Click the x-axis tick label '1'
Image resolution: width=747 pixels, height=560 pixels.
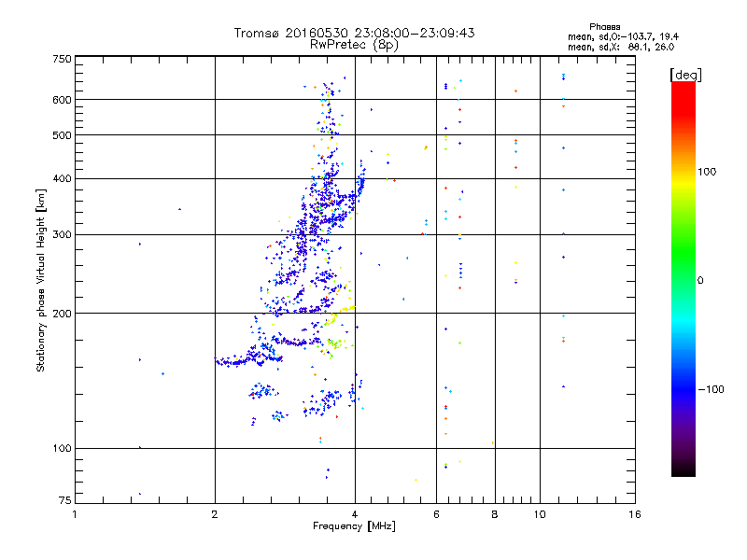(x=75, y=514)
